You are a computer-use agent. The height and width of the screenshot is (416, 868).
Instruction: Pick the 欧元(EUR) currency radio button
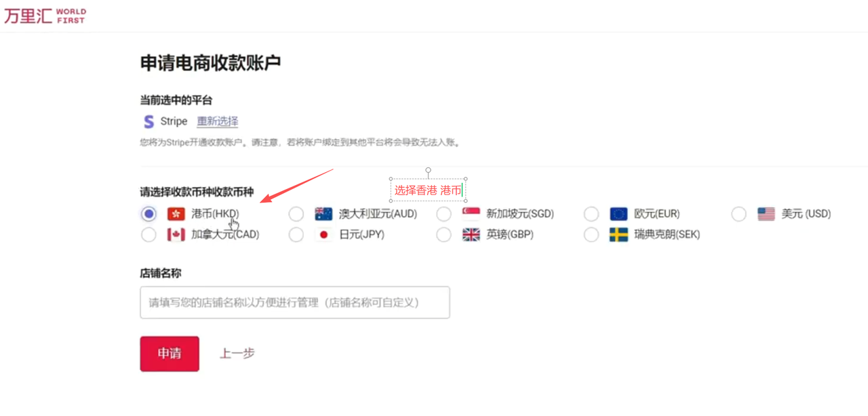591,214
